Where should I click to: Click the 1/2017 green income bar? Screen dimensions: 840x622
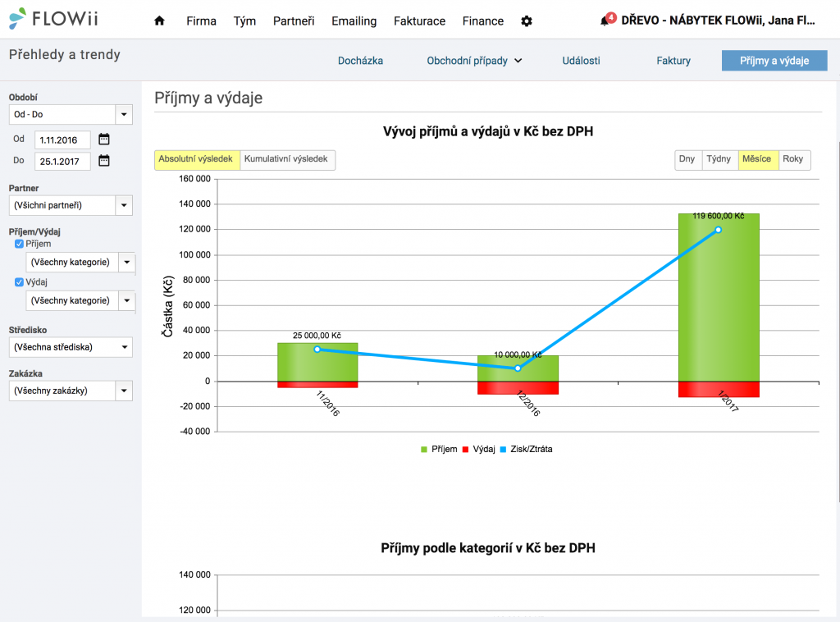pos(719,297)
